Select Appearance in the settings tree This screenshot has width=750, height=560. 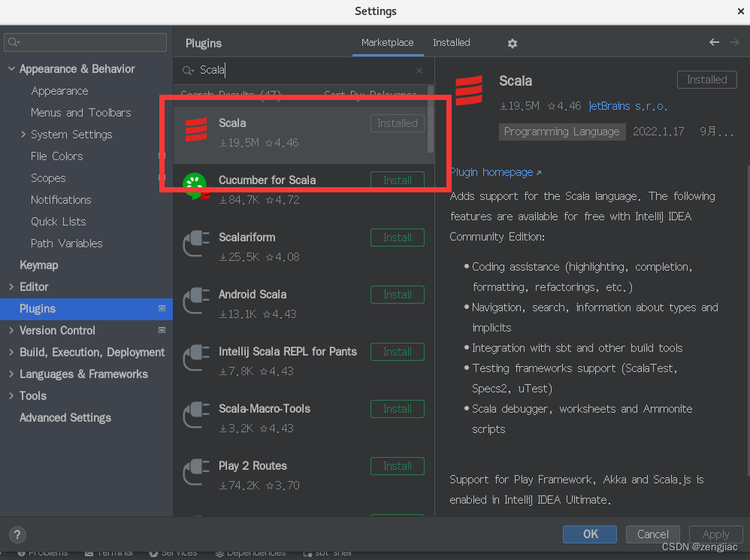coord(60,91)
